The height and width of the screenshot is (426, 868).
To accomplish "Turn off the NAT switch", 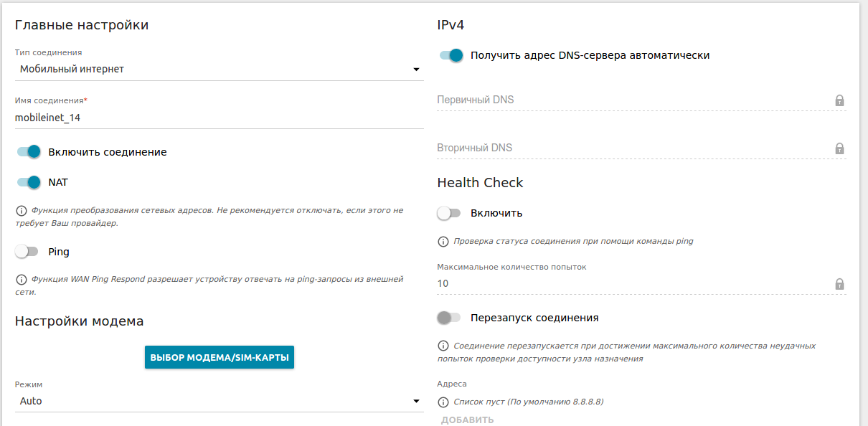I will pos(29,182).
